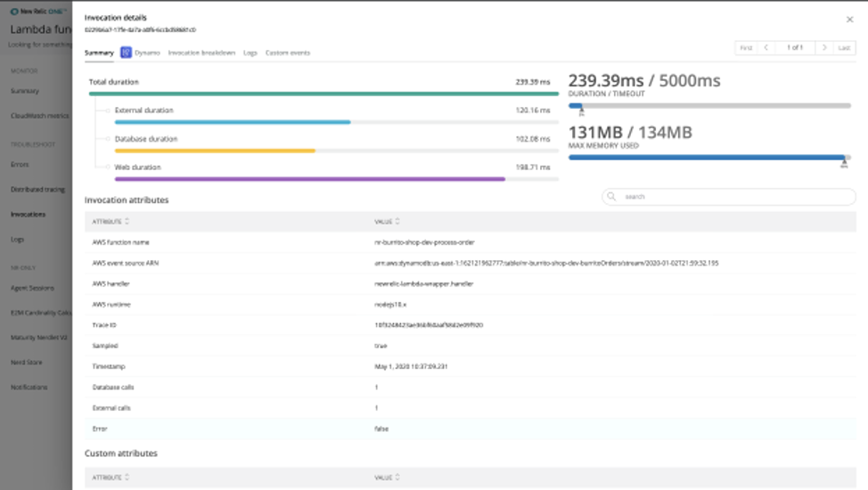The height and width of the screenshot is (490, 868).
Task: Open Nerd Store in the sidebar
Action: pos(26,362)
